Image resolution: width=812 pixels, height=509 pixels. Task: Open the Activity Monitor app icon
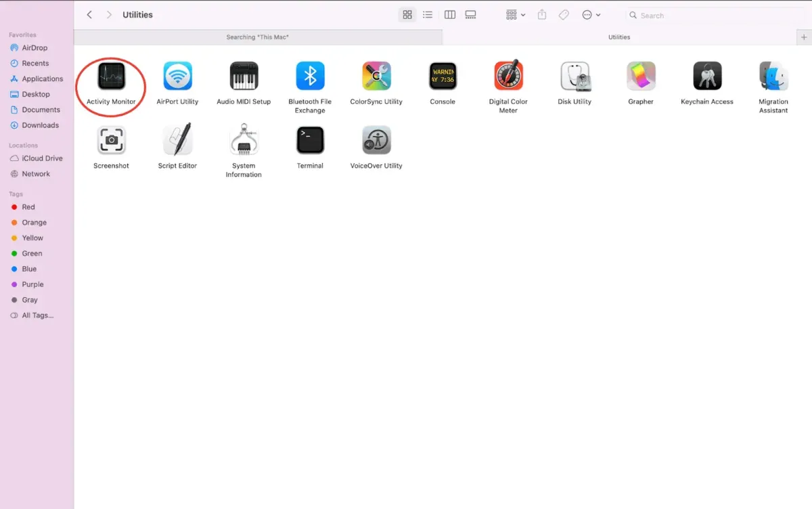click(x=111, y=76)
